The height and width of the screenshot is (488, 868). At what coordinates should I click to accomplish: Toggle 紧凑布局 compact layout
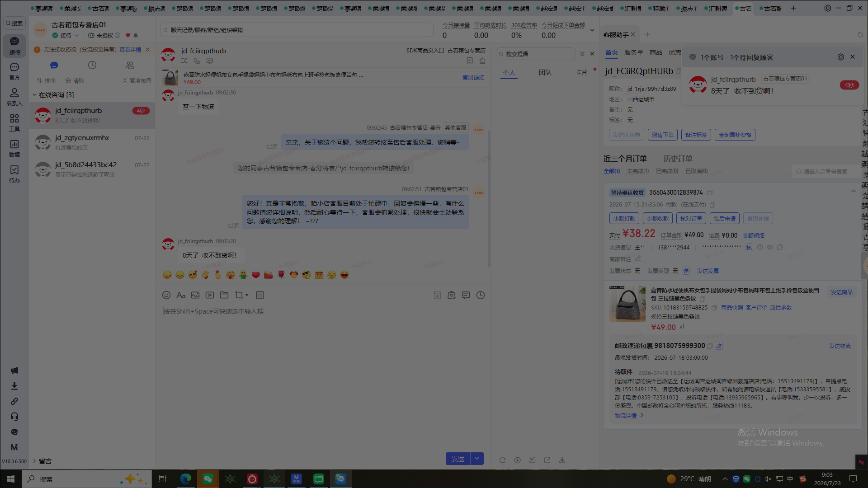coord(137,80)
